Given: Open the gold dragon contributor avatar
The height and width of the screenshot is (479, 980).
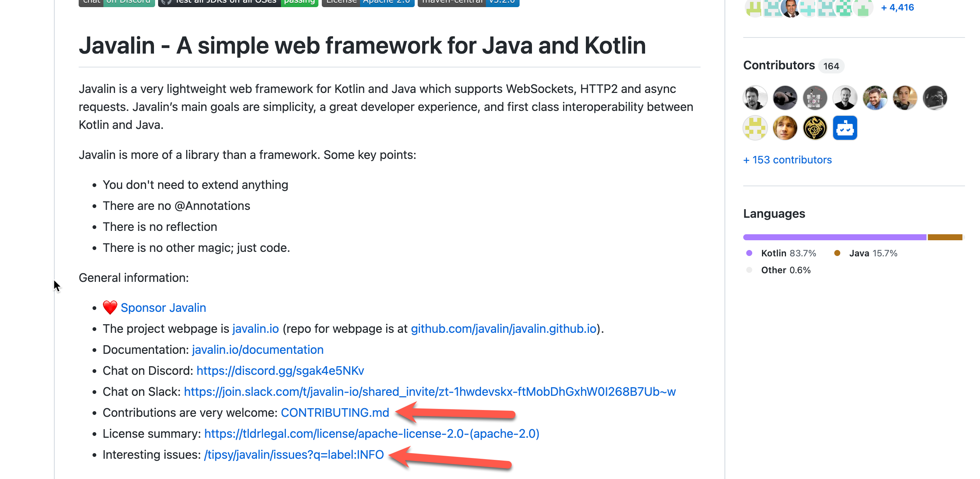Looking at the screenshot, I should (814, 128).
